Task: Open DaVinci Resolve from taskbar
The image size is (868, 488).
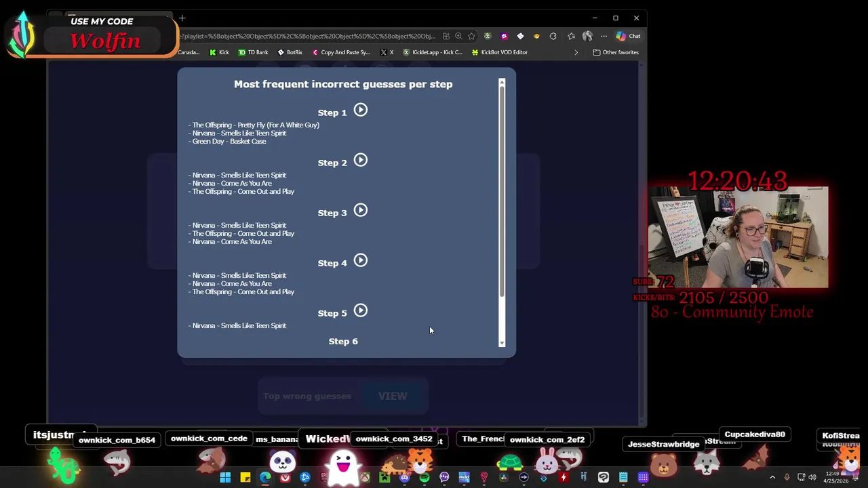Action: (503, 478)
